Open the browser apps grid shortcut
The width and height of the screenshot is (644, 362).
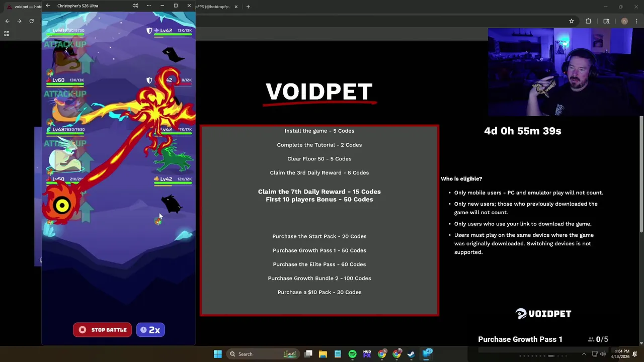[x=7, y=34]
